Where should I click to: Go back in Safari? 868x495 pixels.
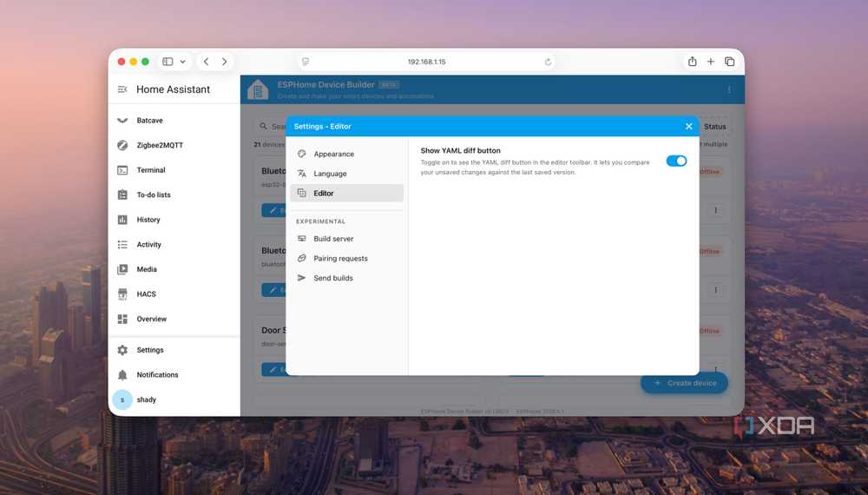[206, 62]
